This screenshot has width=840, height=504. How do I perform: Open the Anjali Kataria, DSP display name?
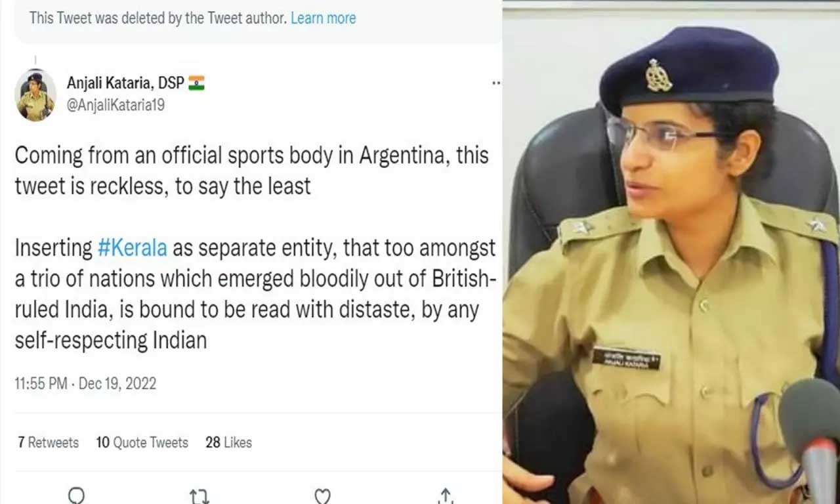(x=125, y=83)
